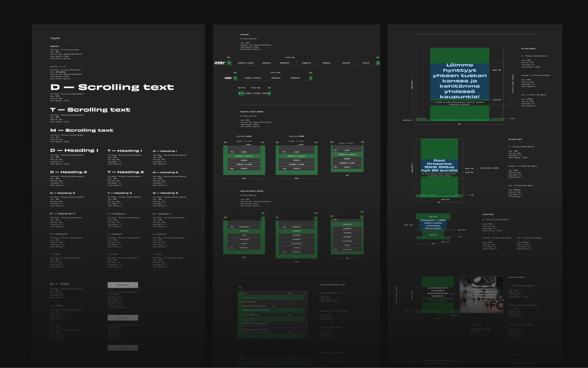Screen dimensions: 588x368
Task: Select PYSÄKÖINTI in the widest navigation bar
Action: [326, 63]
